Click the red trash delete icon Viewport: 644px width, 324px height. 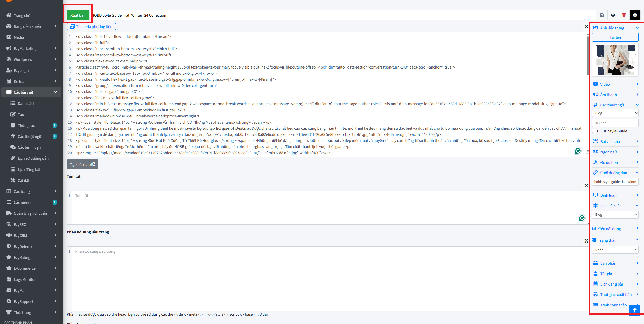click(x=624, y=15)
